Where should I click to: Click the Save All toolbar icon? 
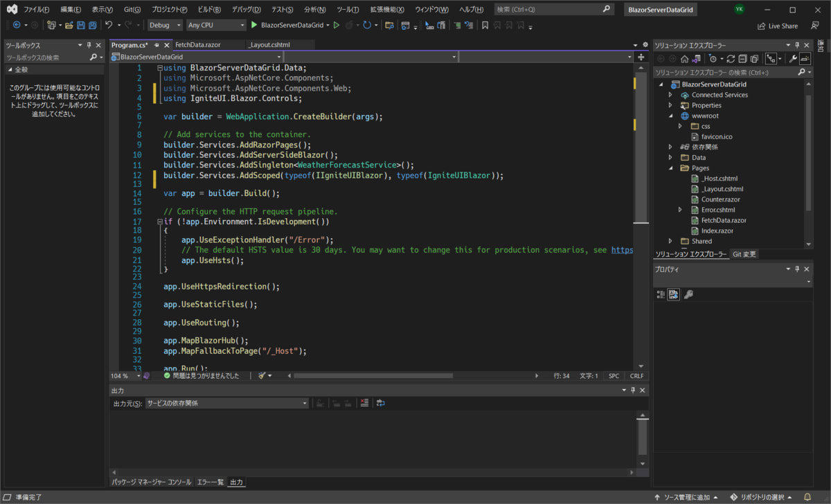click(x=93, y=25)
